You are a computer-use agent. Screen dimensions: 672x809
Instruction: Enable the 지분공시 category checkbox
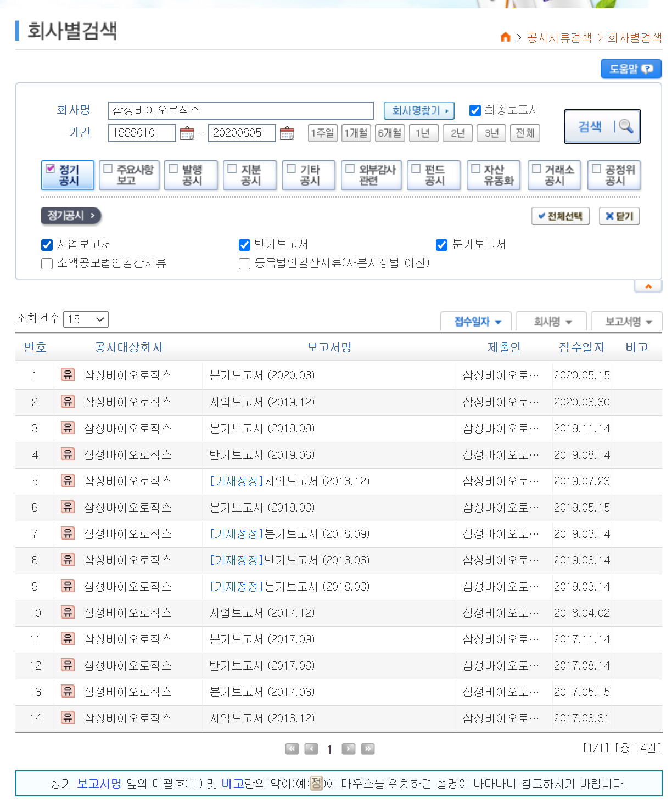tap(232, 168)
